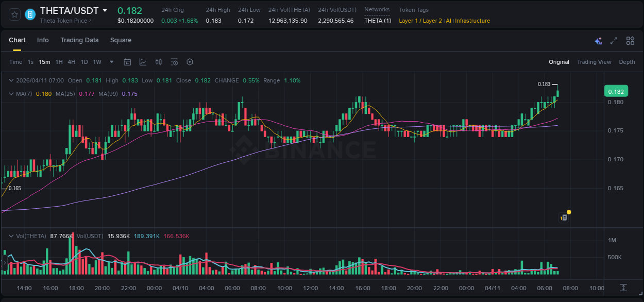644x302 pixels.
Task: Click the Networks label
Action: tap(377, 10)
